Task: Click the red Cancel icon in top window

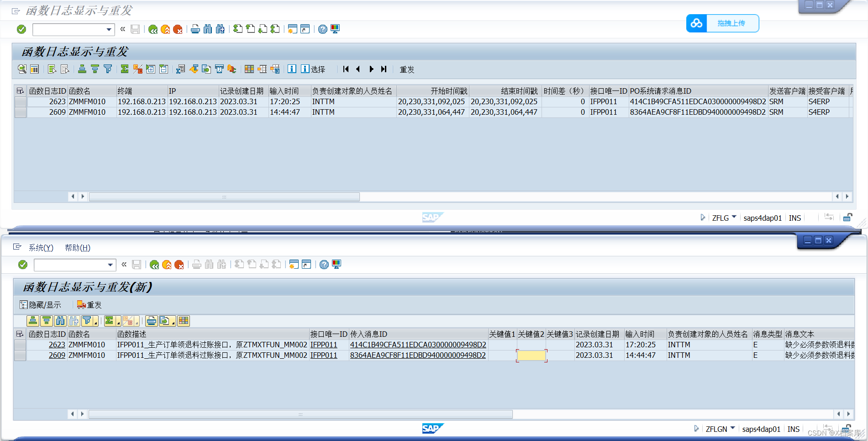Action: point(178,29)
